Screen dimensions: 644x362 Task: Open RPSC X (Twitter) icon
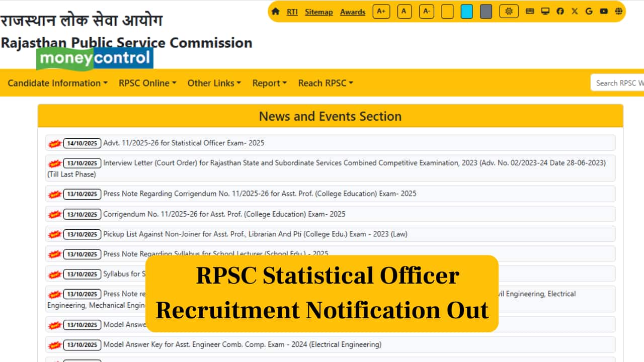click(575, 12)
